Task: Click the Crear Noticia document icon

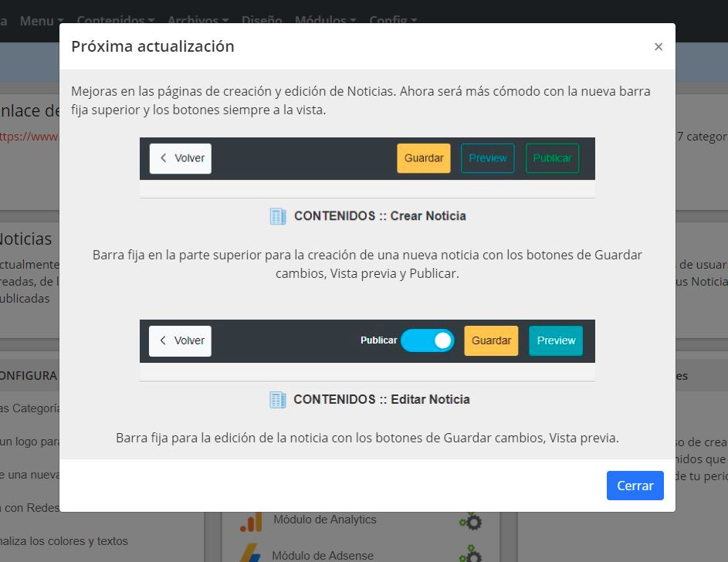Action: (x=278, y=216)
